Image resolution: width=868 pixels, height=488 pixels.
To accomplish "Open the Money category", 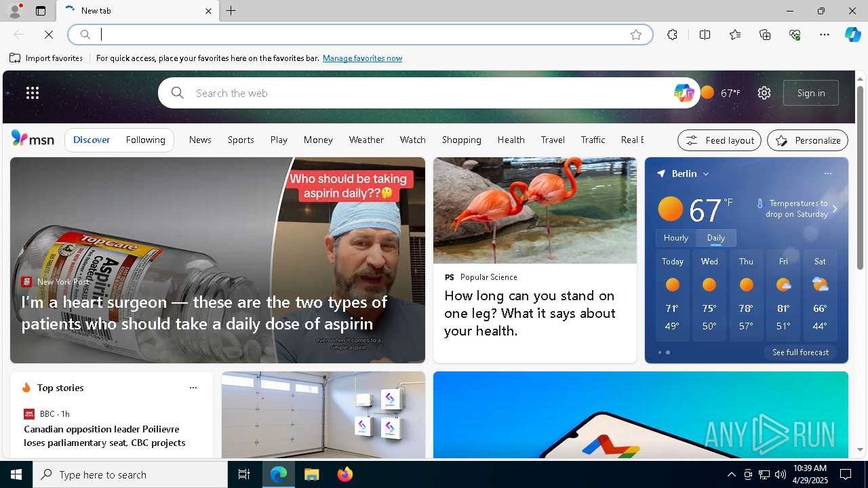I will point(318,140).
